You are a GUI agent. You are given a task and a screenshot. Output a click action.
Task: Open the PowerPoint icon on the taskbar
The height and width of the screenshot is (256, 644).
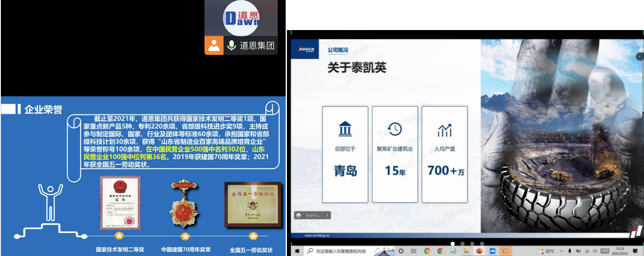pos(479,251)
